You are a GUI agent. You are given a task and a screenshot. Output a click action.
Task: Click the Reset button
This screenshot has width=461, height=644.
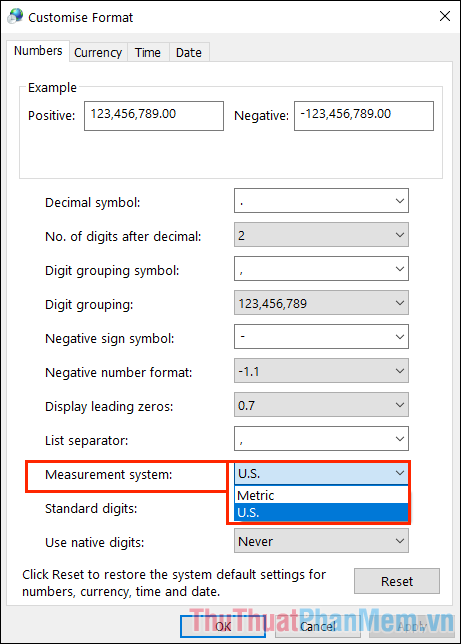click(x=397, y=581)
